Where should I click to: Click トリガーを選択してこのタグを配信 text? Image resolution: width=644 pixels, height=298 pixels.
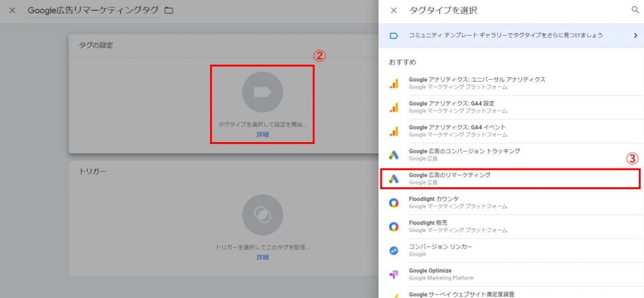pos(262,248)
